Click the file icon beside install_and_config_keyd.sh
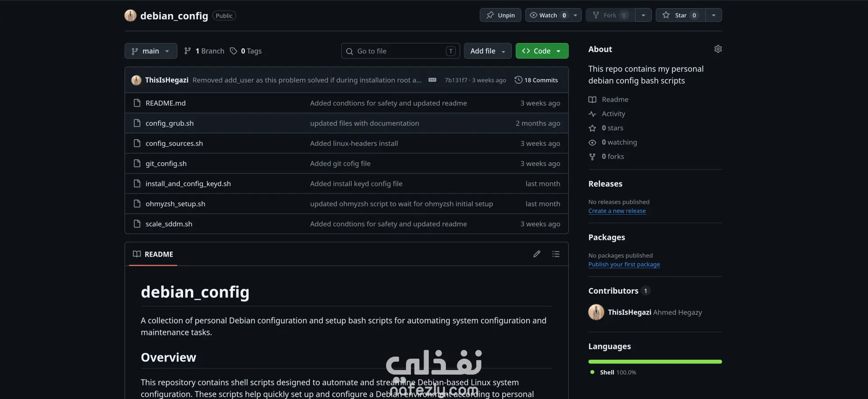Viewport: 868px width, 399px height. click(x=137, y=183)
